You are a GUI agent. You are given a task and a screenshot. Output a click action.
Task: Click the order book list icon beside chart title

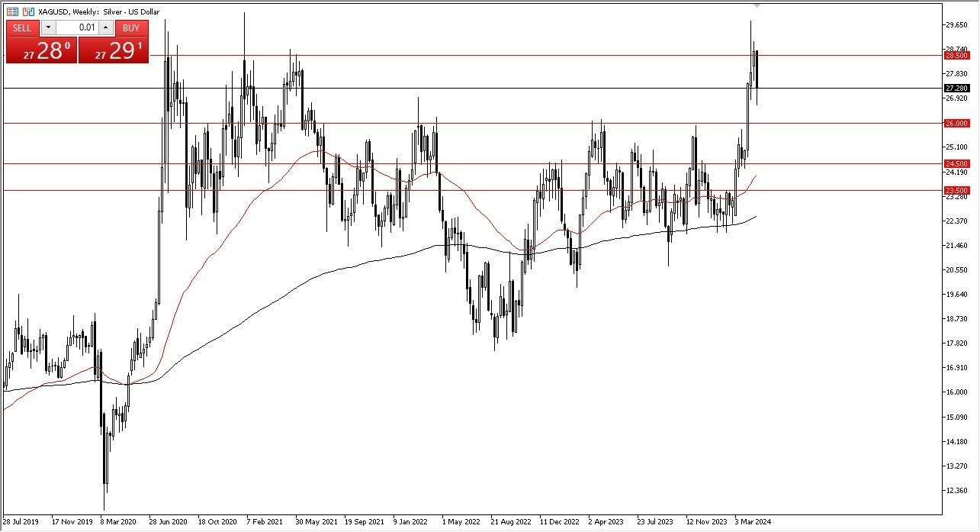point(13,11)
